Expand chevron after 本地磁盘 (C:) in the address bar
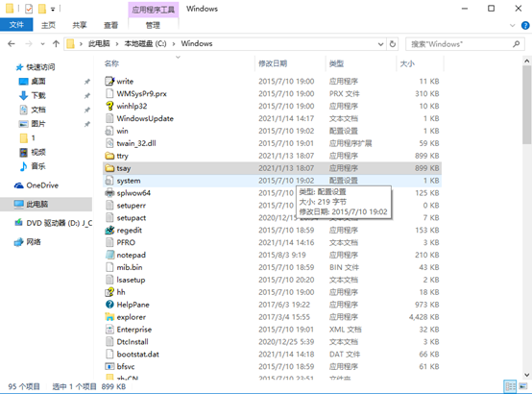This screenshot has width=532, height=394. click(x=174, y=44)
